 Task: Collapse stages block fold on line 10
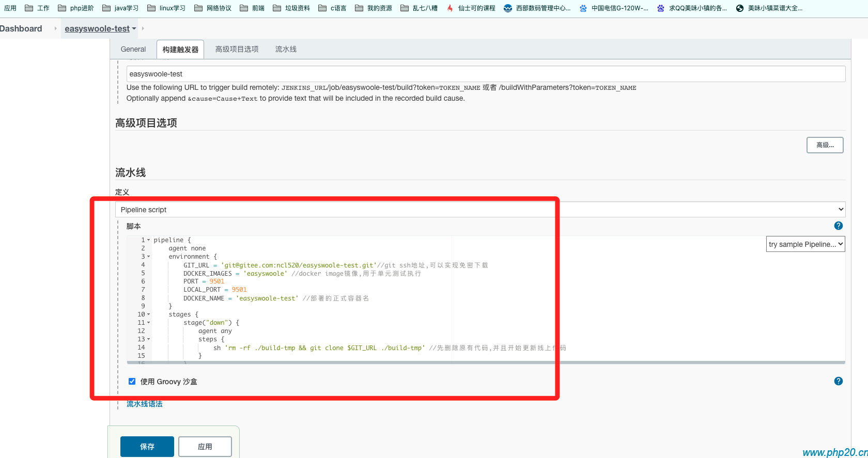149,314
